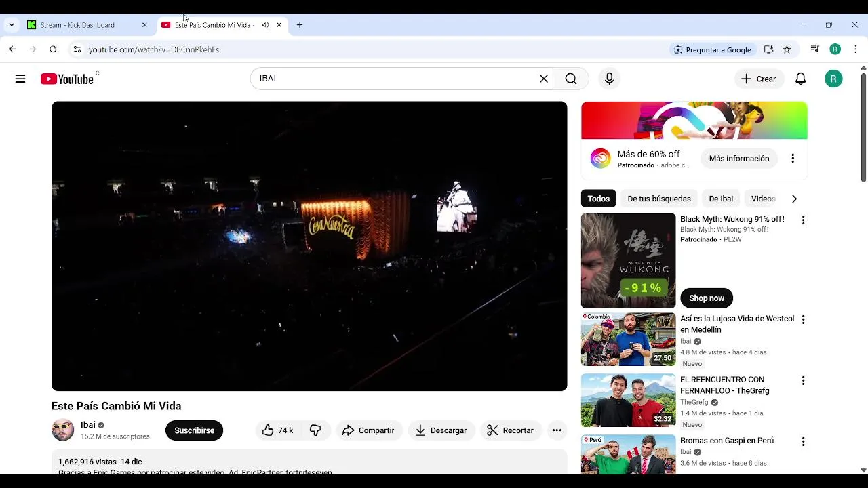Click Shop now on Wukong ad

tap(707, 298)
